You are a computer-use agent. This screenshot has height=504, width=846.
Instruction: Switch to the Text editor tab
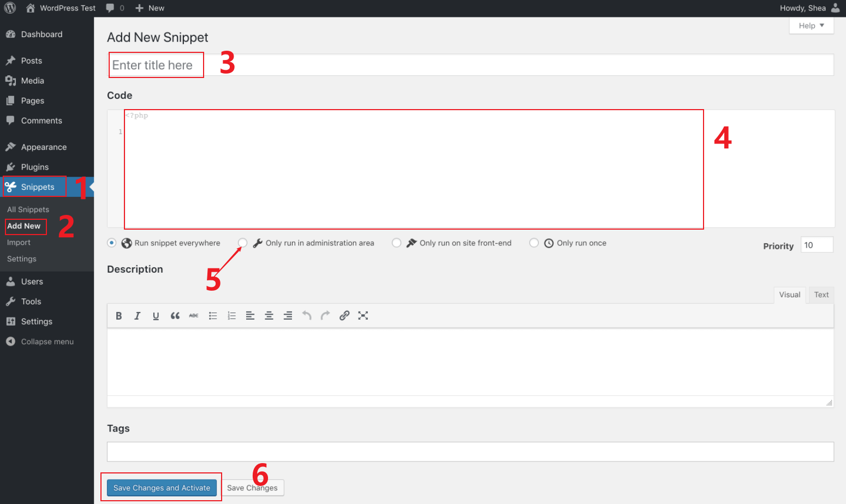click(821, 295)
